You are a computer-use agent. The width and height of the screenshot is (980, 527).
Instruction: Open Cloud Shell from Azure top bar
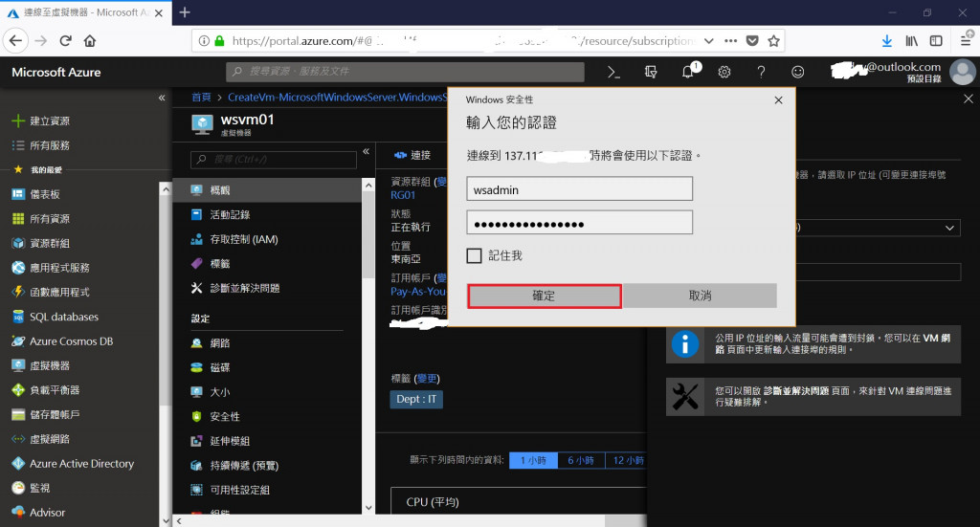click(x=613, y=73)
